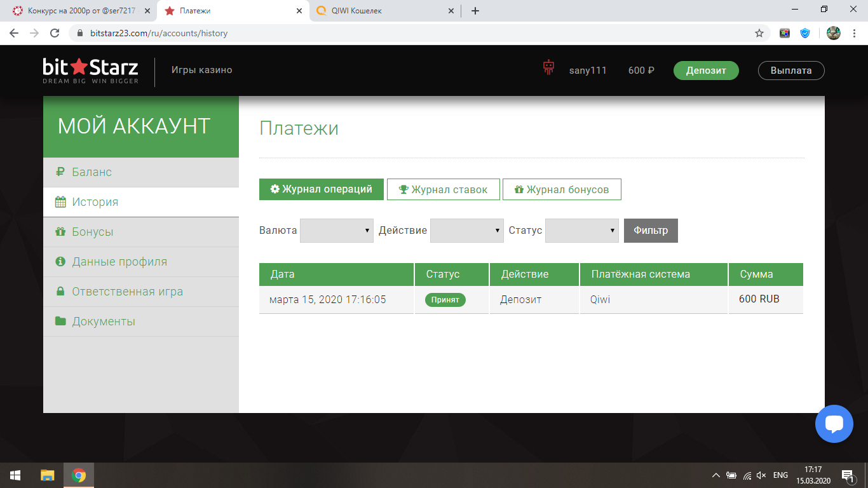Click the Действие column header
868x488 pixels.
pyautogui.click(x=534, y=274)
